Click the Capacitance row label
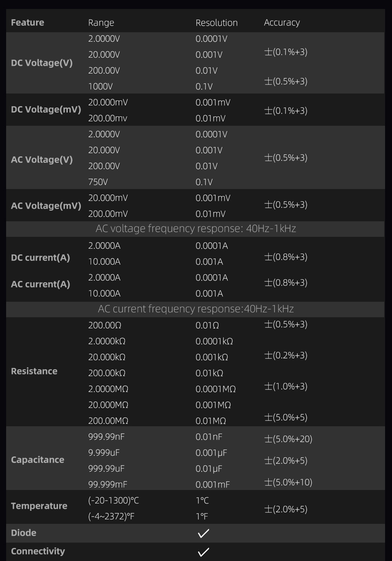This screenshot has height=561, width=392. coord(38,460)
